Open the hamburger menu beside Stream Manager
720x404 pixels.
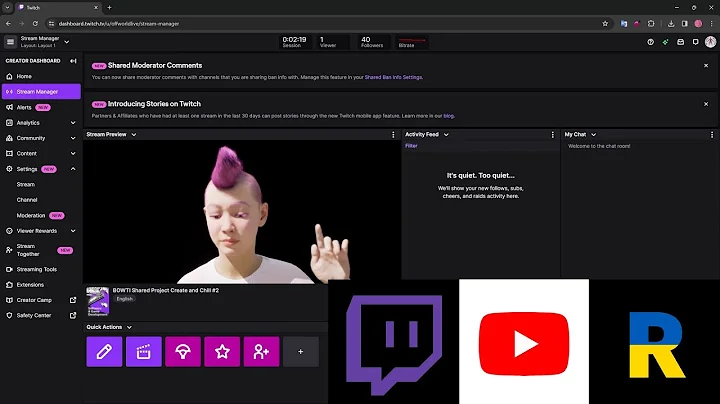click(x=10, y=42)
